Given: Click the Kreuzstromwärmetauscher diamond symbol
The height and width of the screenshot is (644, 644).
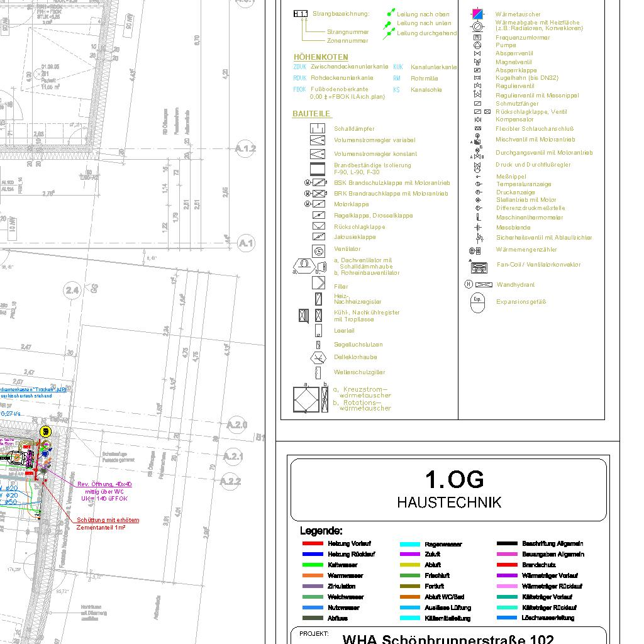Looking at the screenshot, I should [x=306, y=399].
